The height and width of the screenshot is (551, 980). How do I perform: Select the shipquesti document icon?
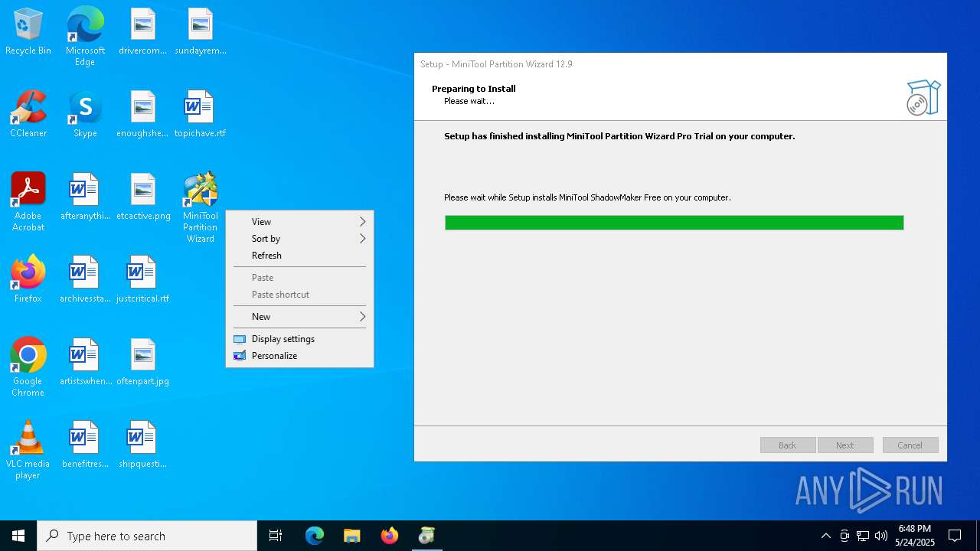pyautogui.click(x=143, y=445)
